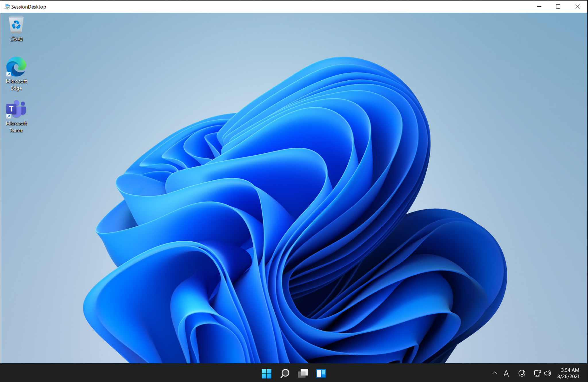Switch the IME input mode via the A indicator
Screen dimensions: 588x382
click(x=507, y=373)
